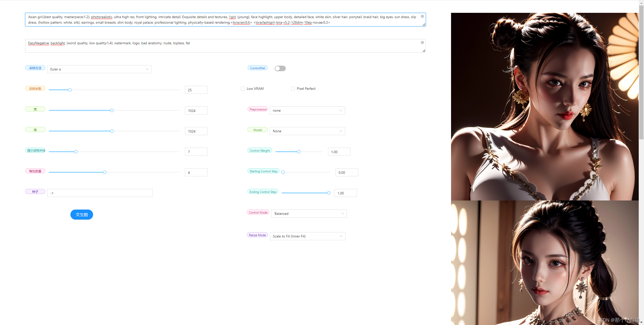Toggle the ControlNet enable switch
This screenshot has width=644, height=325.
tap(280, 68)
